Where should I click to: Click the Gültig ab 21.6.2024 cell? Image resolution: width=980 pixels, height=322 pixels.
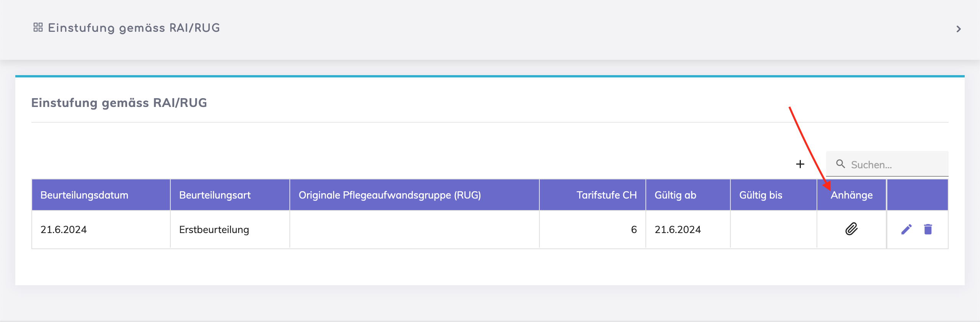(678, 230)
